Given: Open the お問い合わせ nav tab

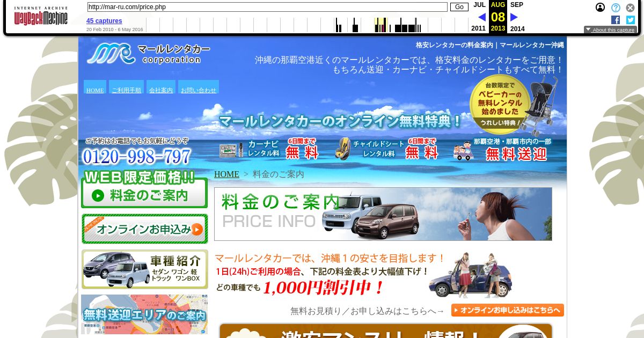Looking at the screenshot, I should click(199, 87).
